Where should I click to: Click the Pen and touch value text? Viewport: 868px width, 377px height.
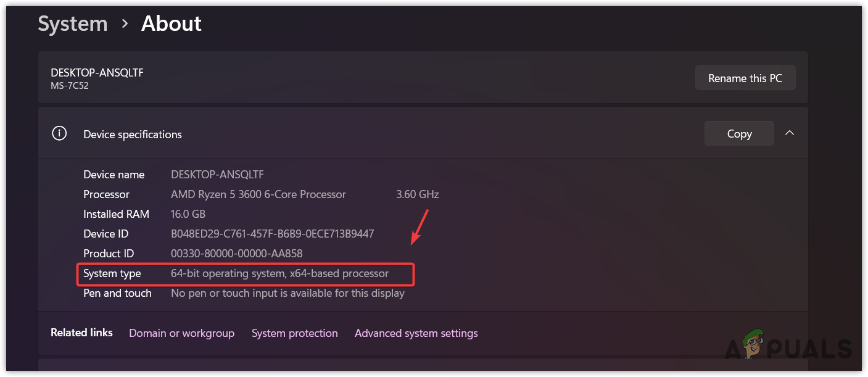[x=287, y=293]
